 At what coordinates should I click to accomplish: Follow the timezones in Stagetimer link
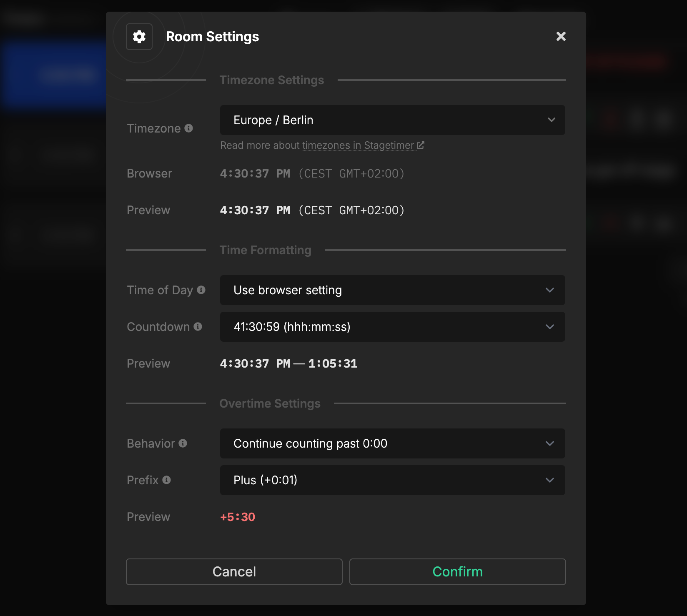click(358, 145)
